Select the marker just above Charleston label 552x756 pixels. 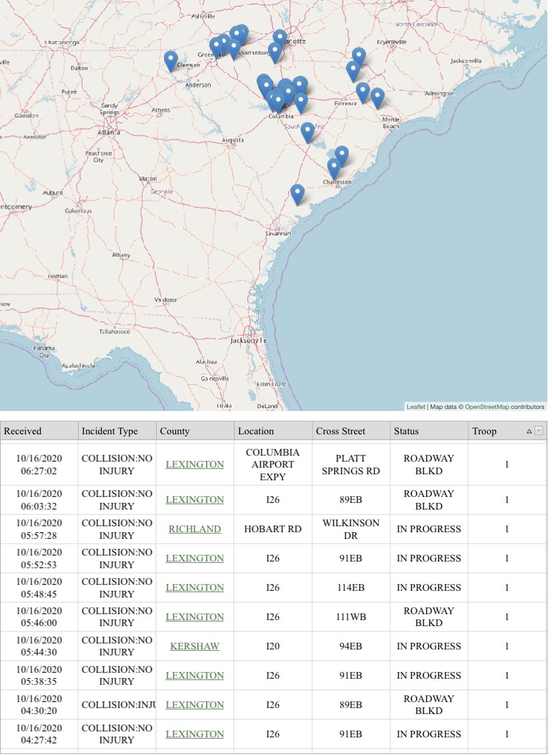point(334,169)
